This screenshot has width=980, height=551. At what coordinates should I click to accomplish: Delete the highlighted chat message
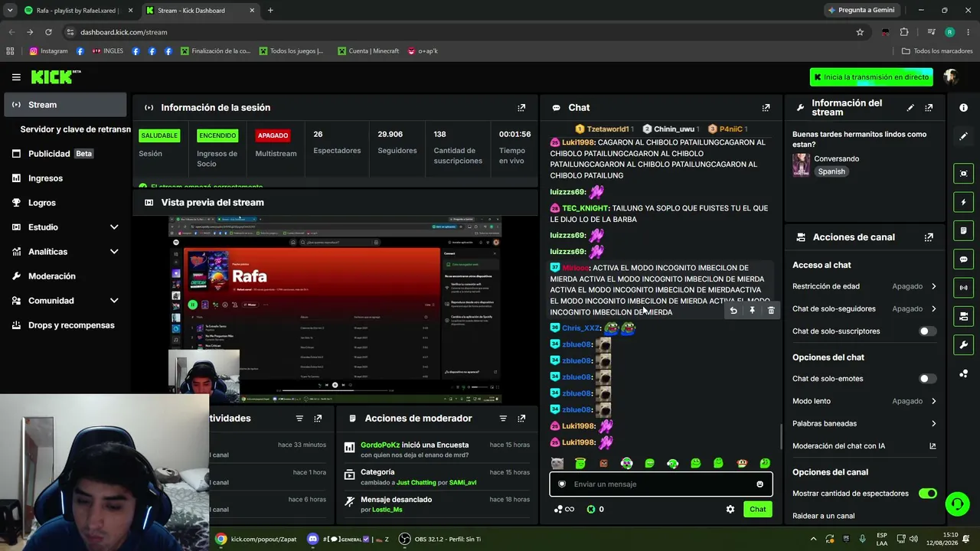pos(771,311)
